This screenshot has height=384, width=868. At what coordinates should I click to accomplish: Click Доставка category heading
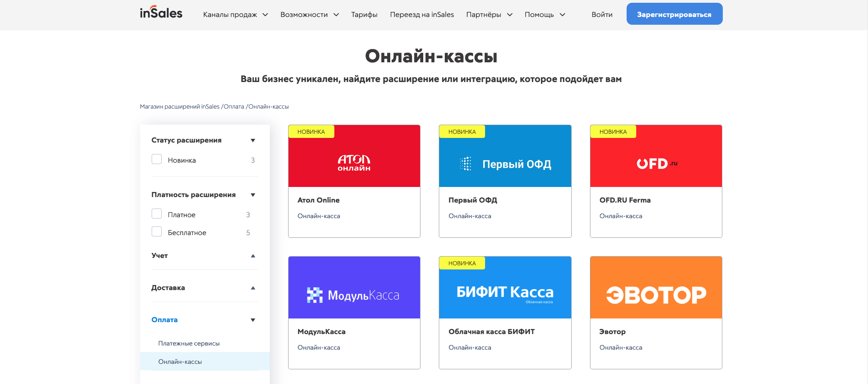click(x=168, y=288)
